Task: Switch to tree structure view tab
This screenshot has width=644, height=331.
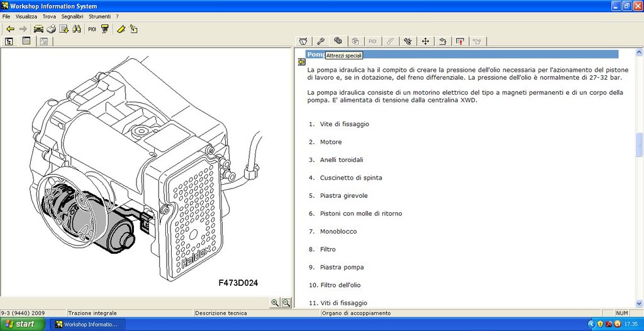Action: click(x=9, y=41)
